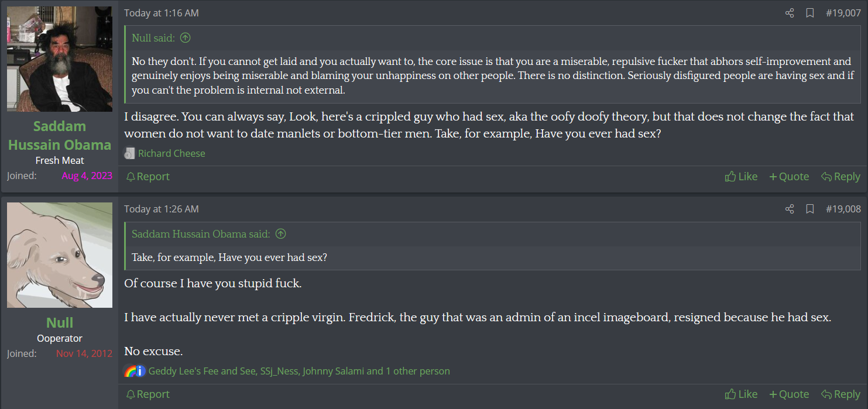This screenshot has height=409, width=868.
Task: Reply to Null's post
Action: [840, 394]
